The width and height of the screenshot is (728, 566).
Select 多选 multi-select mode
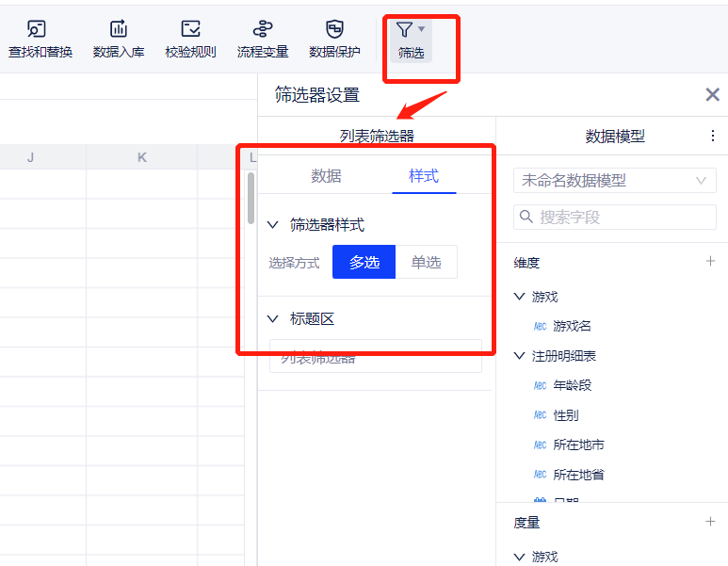point(364,263)
